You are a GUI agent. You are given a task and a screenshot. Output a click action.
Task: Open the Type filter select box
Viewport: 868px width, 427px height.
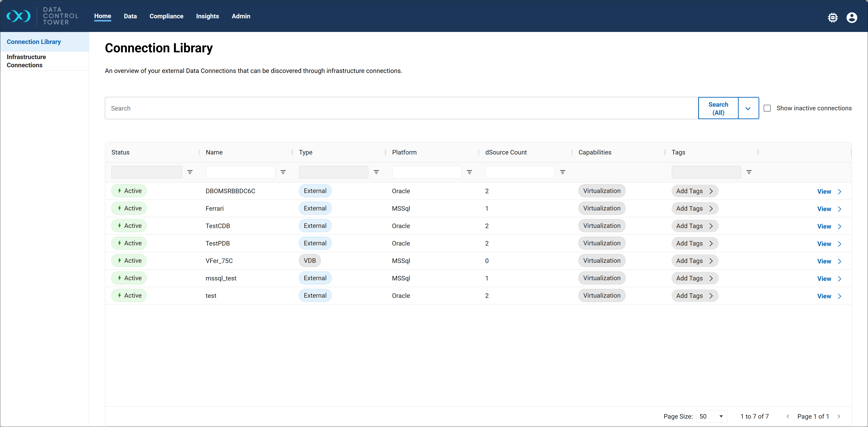334,172
